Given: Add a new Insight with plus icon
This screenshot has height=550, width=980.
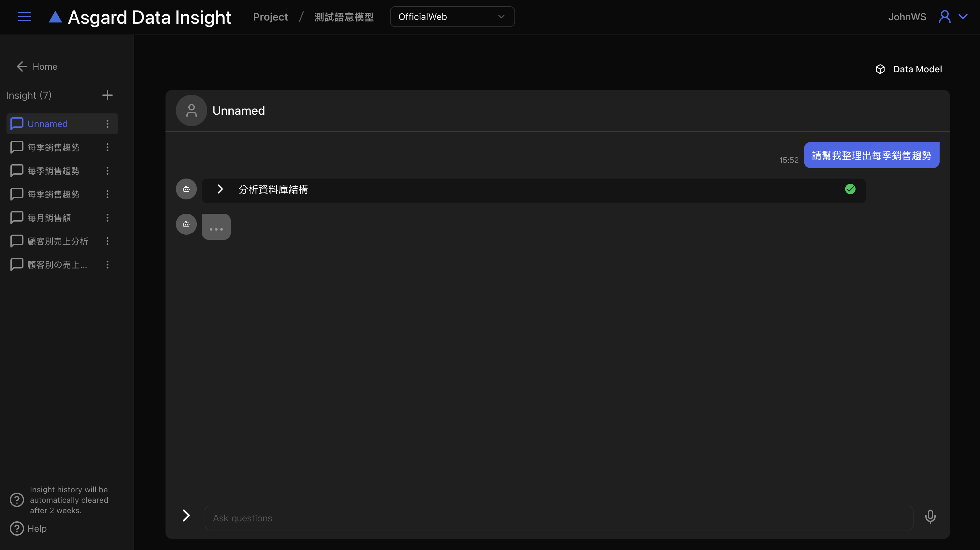Looking at the screenshot, I should coord(107,95).
